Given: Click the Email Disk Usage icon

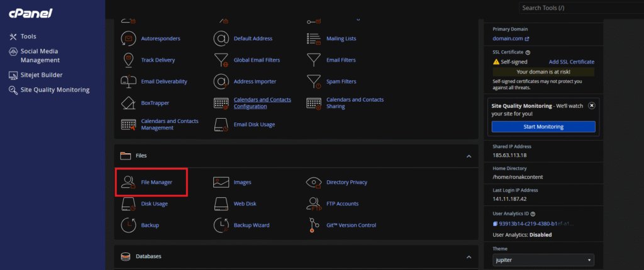Looking at the screenshot, I should tap(221, 125).
